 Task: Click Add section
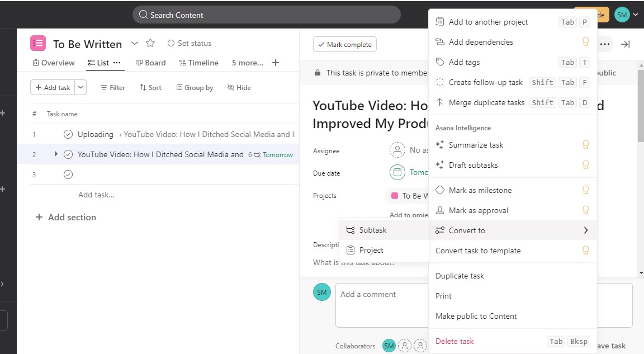tap(66, 217)
